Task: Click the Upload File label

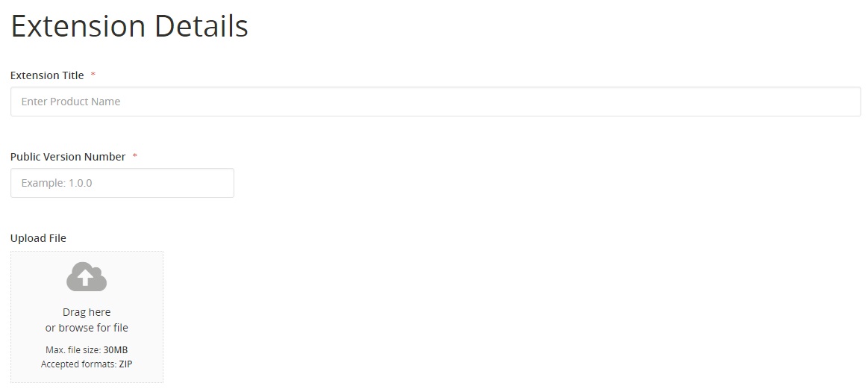Action: [38, 238]
